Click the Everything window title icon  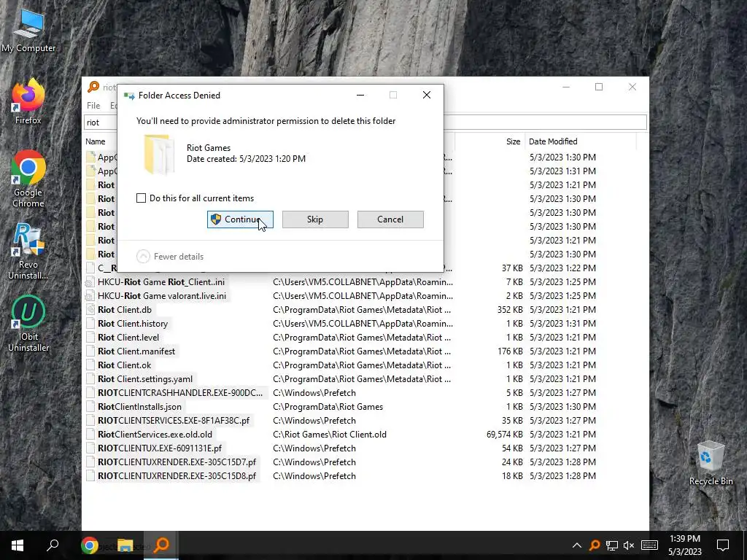click(93, 87)
